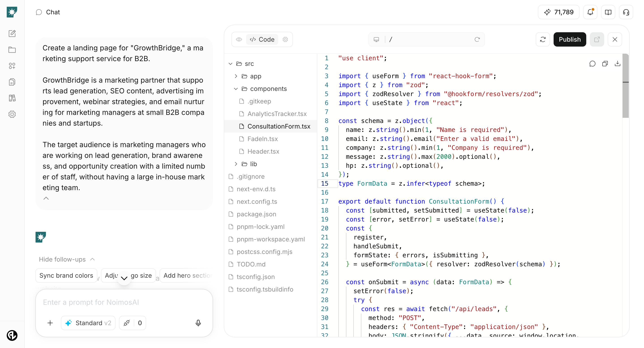
Task: Open the support headset icon
Action: tap(626, 12)
